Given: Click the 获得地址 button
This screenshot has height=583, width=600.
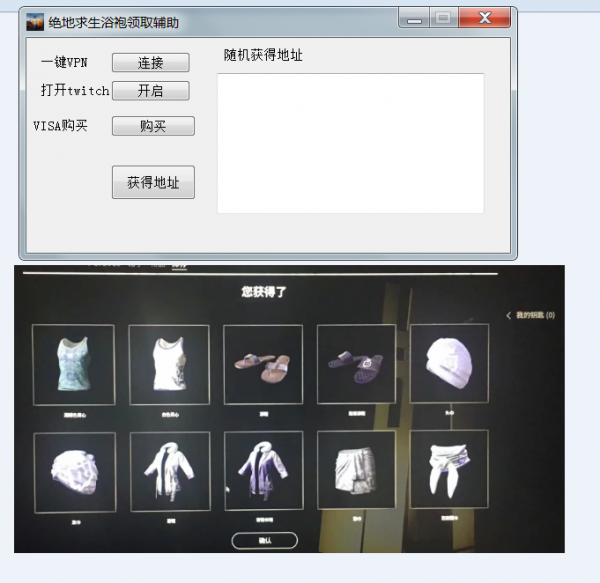Looking at the screenshot, I should [153, 182].
